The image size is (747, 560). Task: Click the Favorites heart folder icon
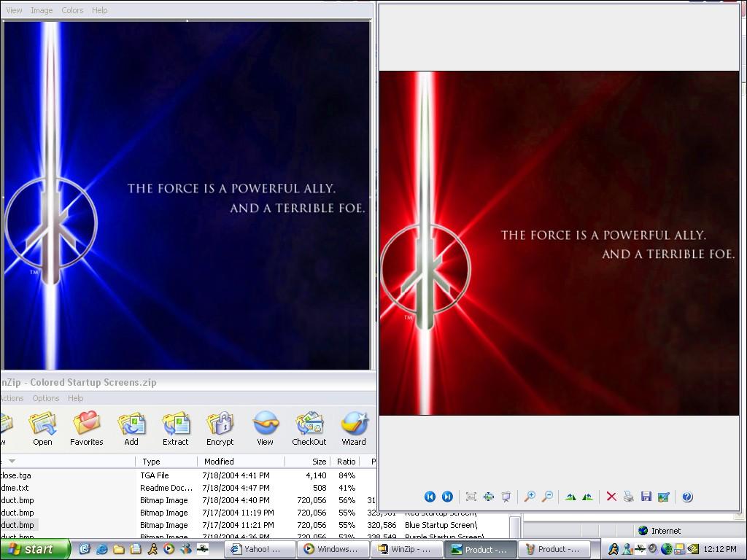pos(86,428)
